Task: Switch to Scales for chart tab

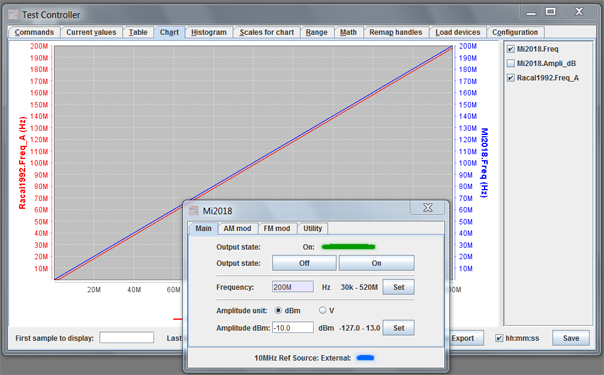Action: (267, 32)
